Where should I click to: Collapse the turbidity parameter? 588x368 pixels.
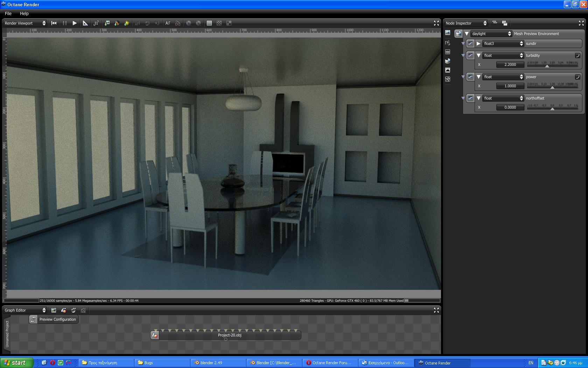pyautogui.click(x=478, y=55)
